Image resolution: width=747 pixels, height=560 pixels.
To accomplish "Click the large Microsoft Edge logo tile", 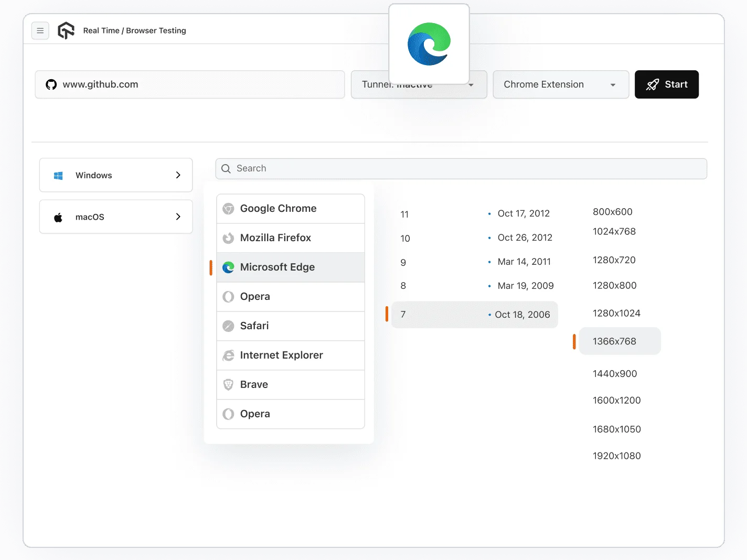I will pos(429,44).
